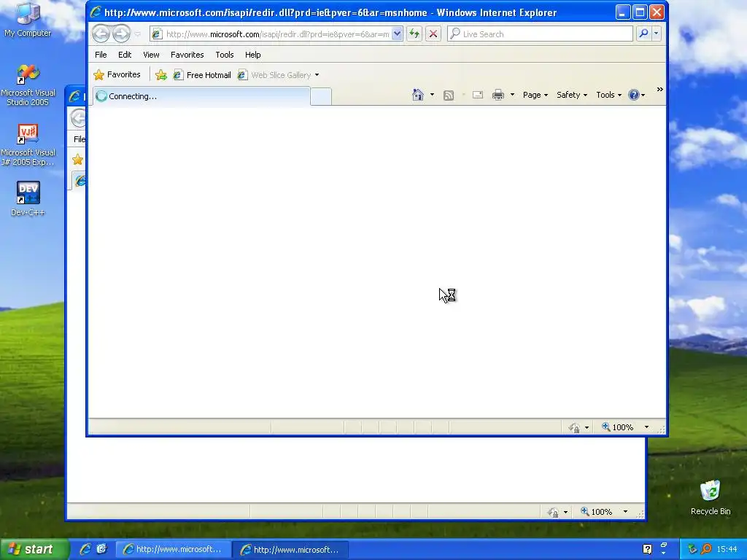Open the Free Hotmail link
This screenshot has height=560, width=747.
click(x=202, y=75)
